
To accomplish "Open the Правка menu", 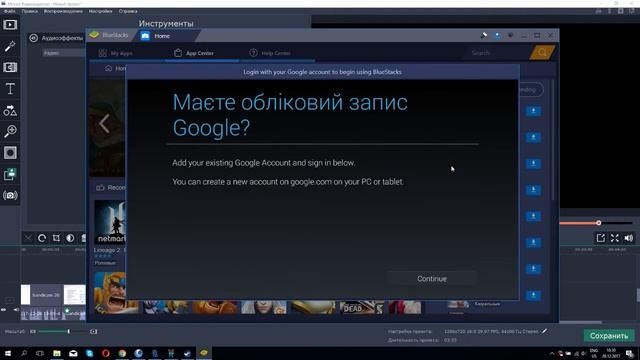I will tap(30, 11).
